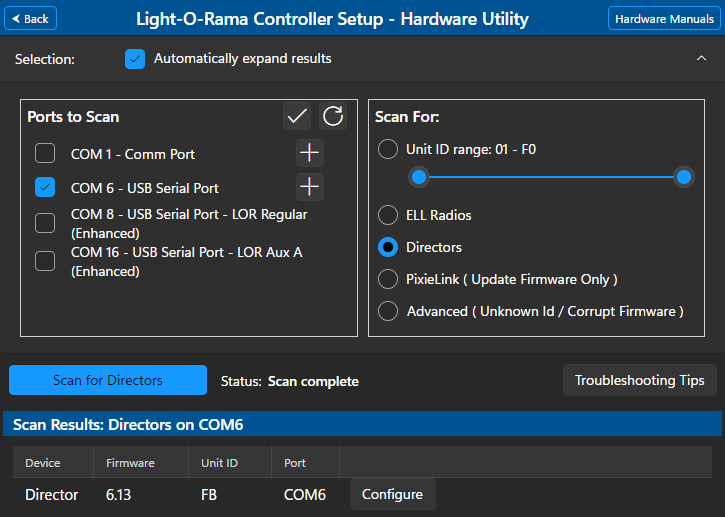Configure the Director on COM6
This screenshot has height=517, width=725.
(x=392, y=494)
